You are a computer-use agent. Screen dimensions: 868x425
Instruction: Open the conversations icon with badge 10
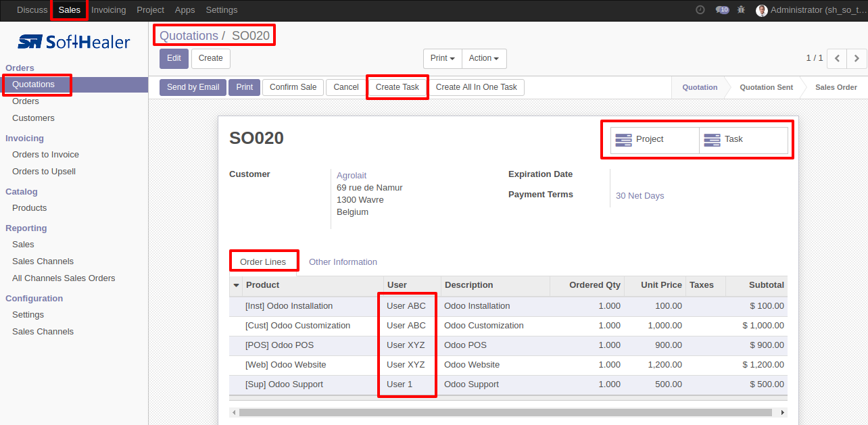[x=722, y=10]
